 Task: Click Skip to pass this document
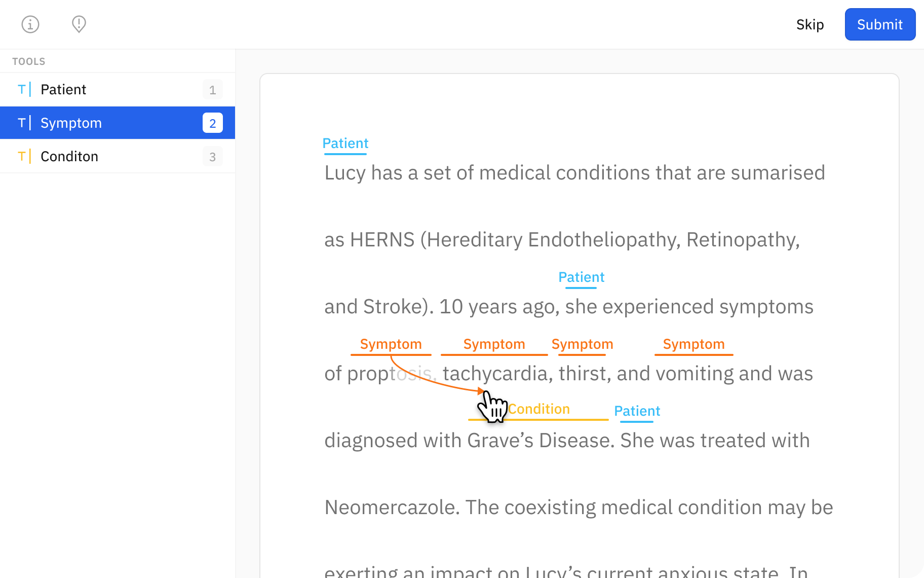[810, 24]
